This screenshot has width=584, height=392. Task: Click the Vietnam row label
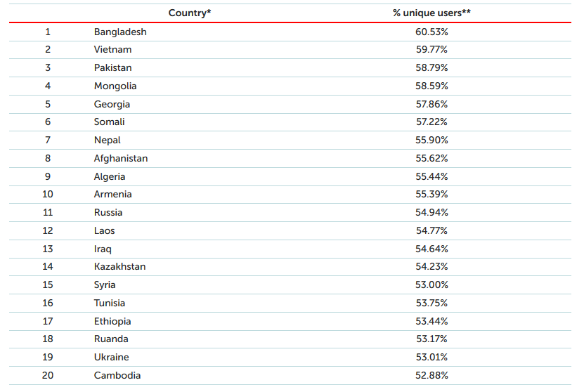click(x=112, y=50)
